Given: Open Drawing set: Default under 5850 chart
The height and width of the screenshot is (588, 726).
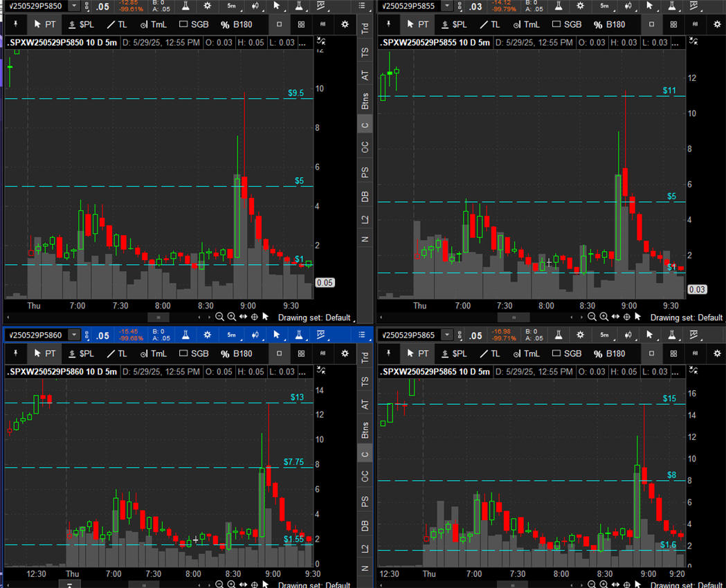Looking at the screenshot, I should coord(314,318).
